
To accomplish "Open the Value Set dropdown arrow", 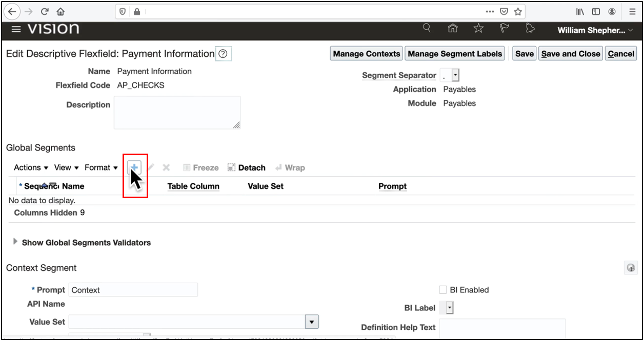I will tap(312, 322).
